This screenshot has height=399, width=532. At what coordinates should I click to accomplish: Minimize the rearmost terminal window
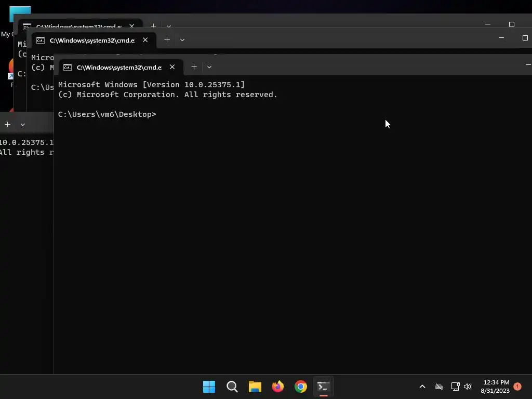[488, 24]
